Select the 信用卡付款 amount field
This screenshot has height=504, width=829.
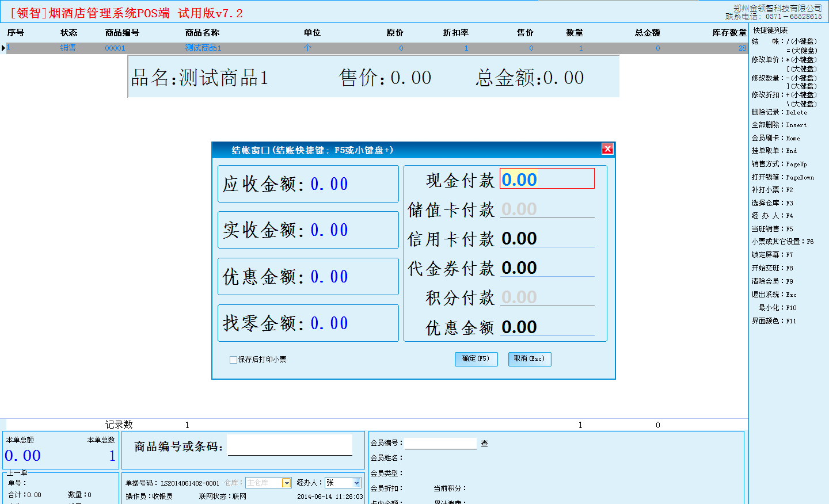[x=546, y=238]
